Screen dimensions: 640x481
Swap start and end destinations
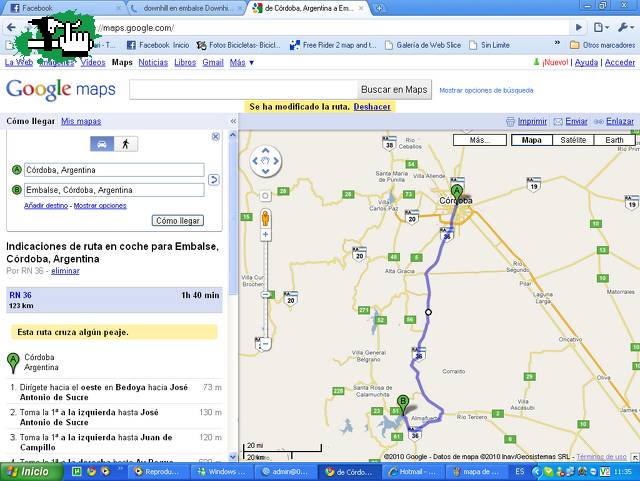[x=214, y=180]
